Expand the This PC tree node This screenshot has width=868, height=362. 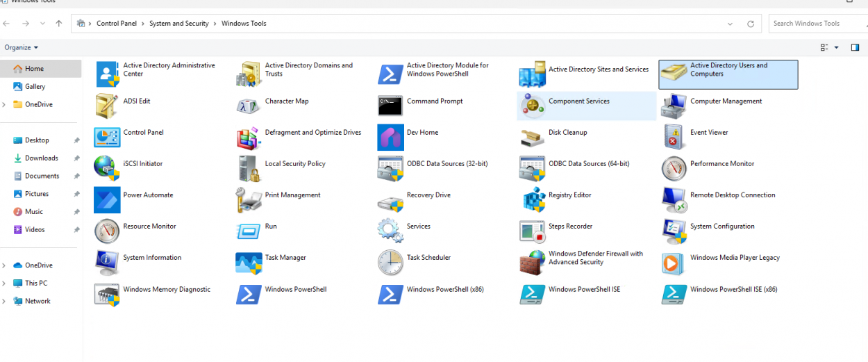point(4,283)
